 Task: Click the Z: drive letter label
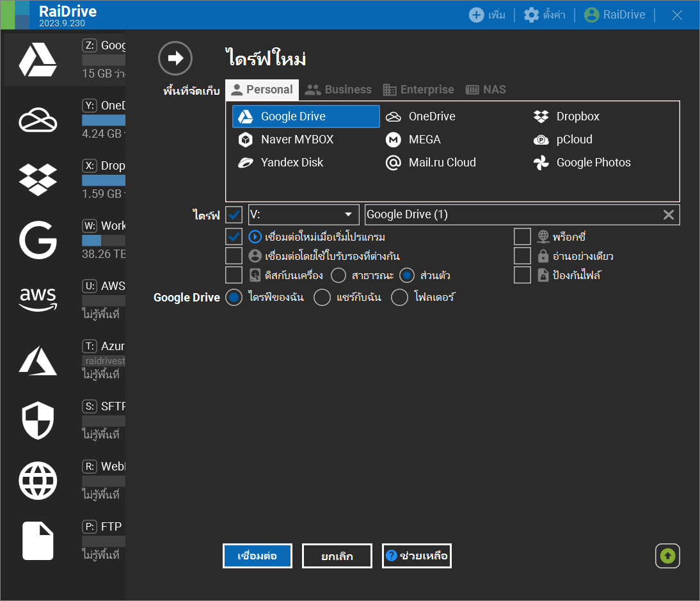90,45
